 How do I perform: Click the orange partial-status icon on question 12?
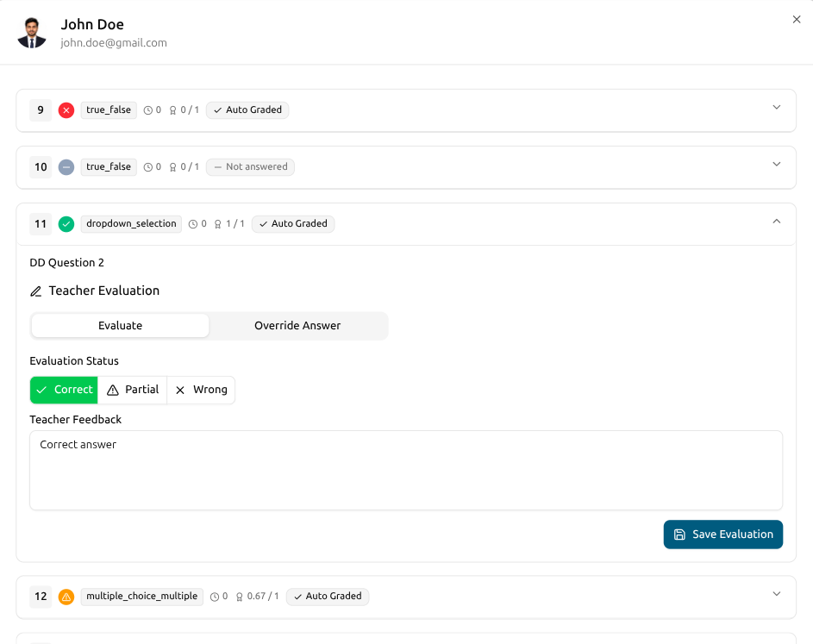pyautogui.click(x=66, y=597)
